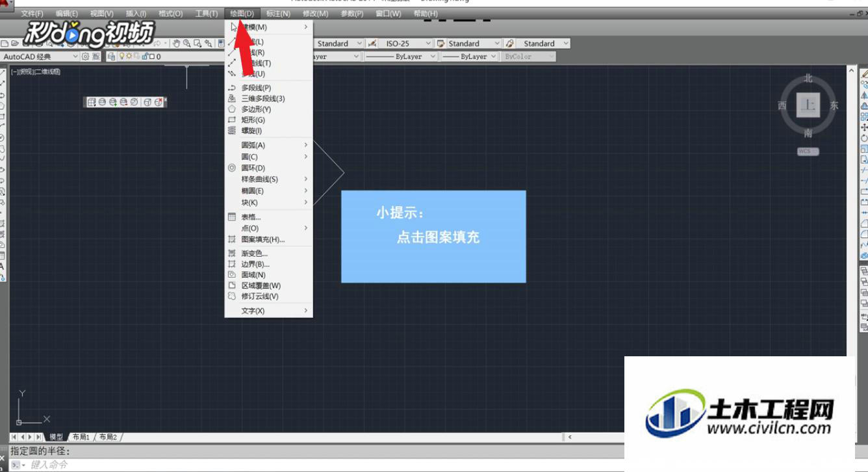Click the hatch icon beside 图案填充(H)...
Screen dimensions: 868x472
(x=232, y=239)
